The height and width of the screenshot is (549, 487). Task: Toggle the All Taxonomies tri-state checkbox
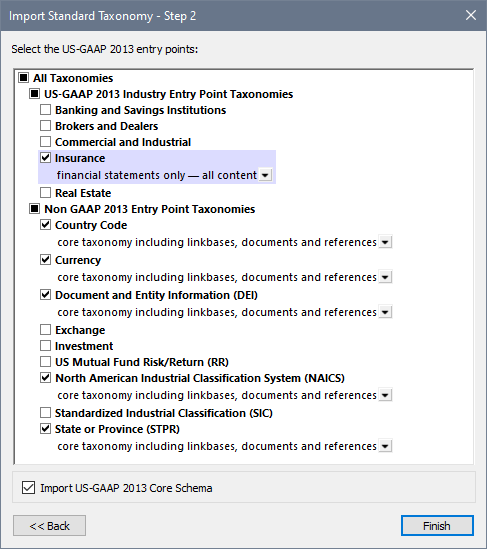pos(23,78)
